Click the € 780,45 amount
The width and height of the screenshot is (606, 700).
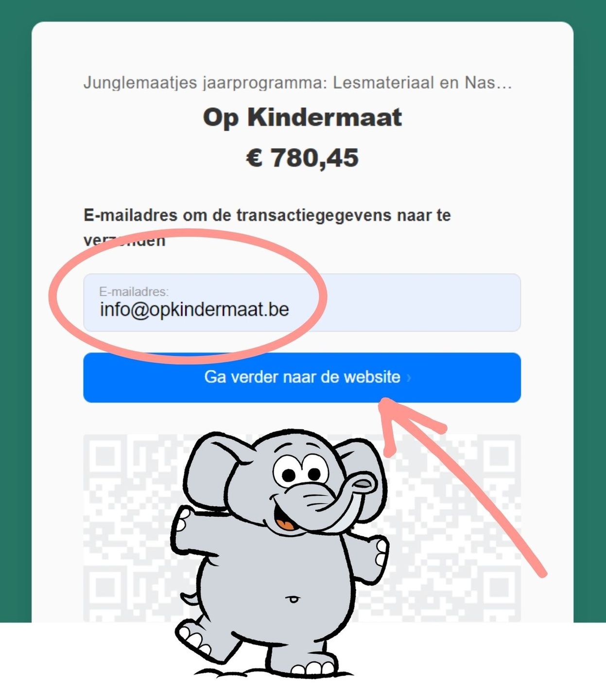[302, 158]
